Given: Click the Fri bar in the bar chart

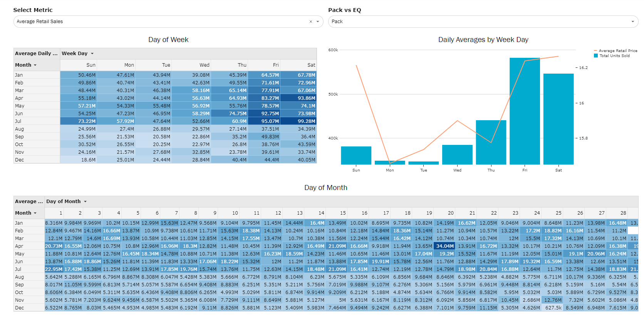Looking at the screenshot, I should (x=524, y=112).
